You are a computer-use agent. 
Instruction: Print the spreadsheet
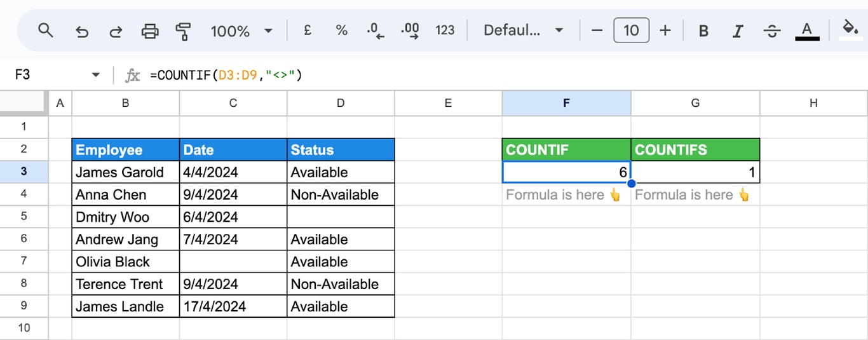click(150, 31)
